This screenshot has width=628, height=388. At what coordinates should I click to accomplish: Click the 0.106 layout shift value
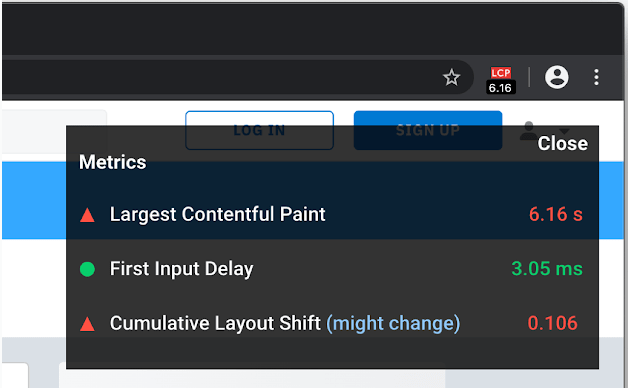click(552, 323)
